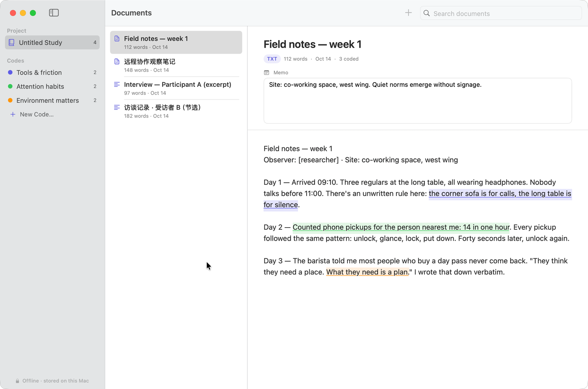Click the green Attention habits color dot
The width and height of the screenshot is (588, 389).
[x=10, y=86]
